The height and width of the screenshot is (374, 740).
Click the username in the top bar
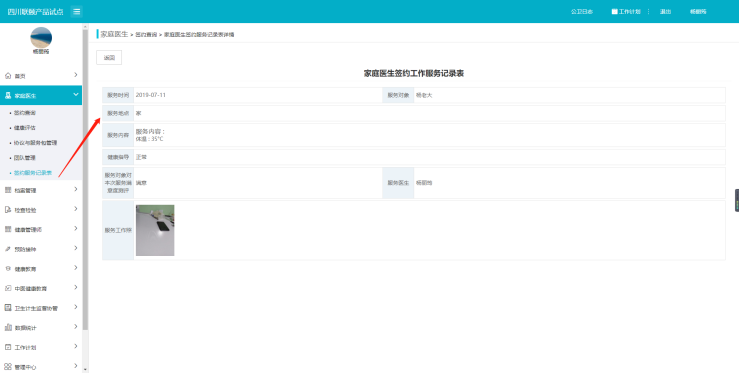pos(698,12)
